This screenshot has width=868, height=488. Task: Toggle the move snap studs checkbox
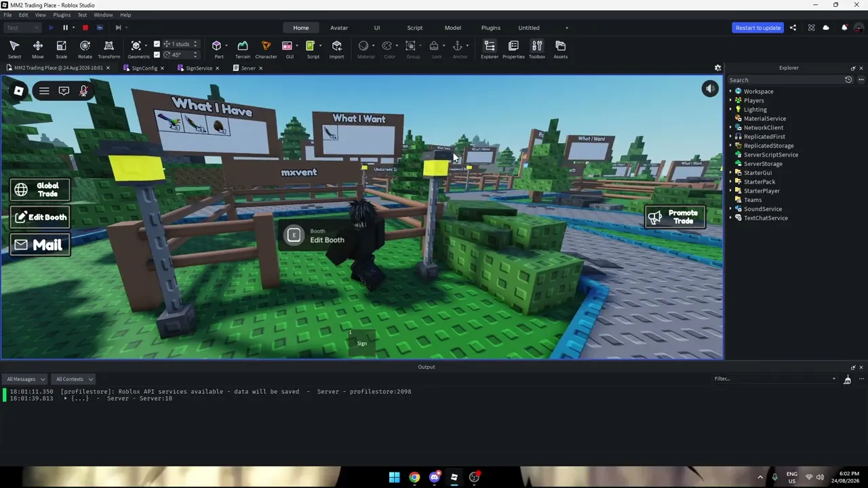coord(157,44)
